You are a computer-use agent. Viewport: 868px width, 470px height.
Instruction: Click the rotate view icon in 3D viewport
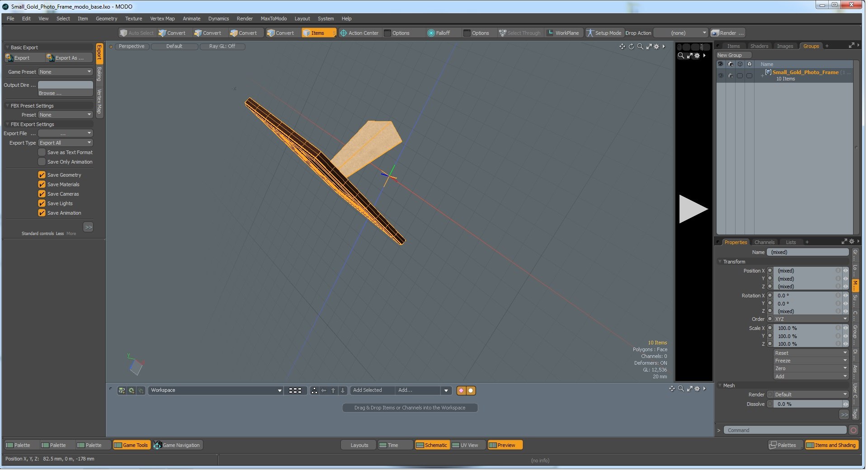tap(631, 47)
